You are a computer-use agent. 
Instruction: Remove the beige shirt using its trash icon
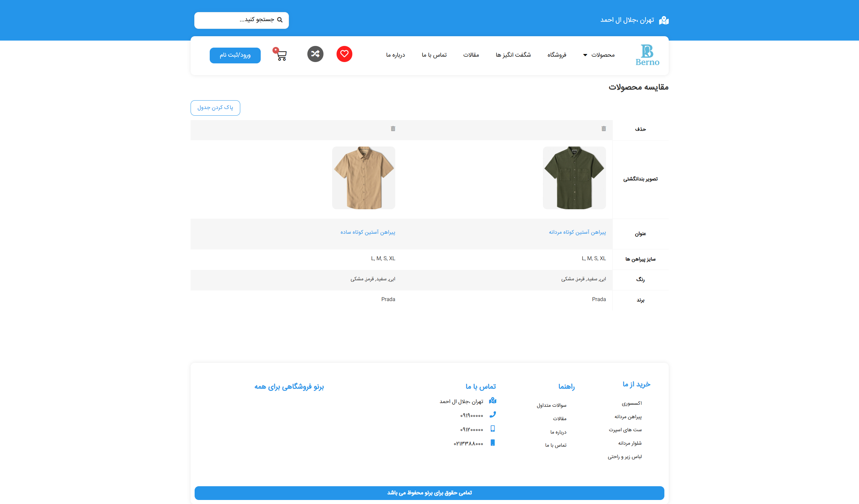point(392,129)
